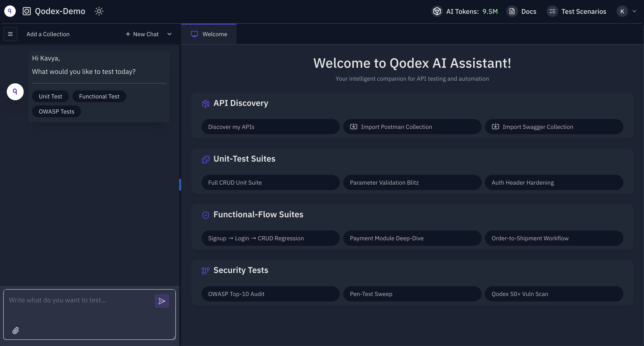Click Discover my APIs

point(270,127)
